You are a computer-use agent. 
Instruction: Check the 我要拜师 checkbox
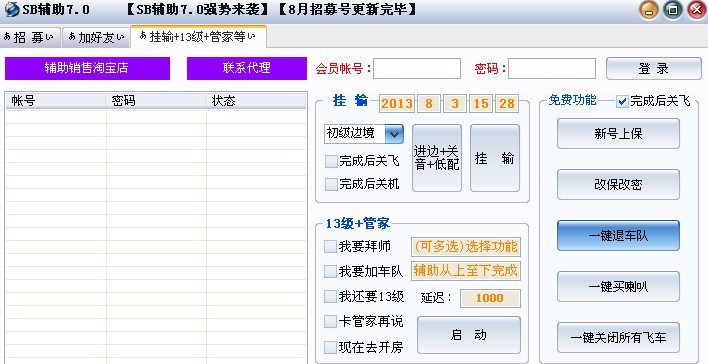click(x=331, y=247)
